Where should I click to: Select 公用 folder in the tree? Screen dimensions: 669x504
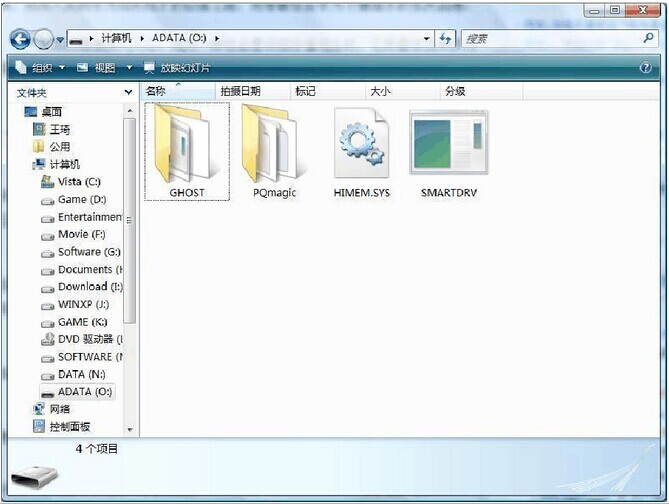(x=60, y=147)
